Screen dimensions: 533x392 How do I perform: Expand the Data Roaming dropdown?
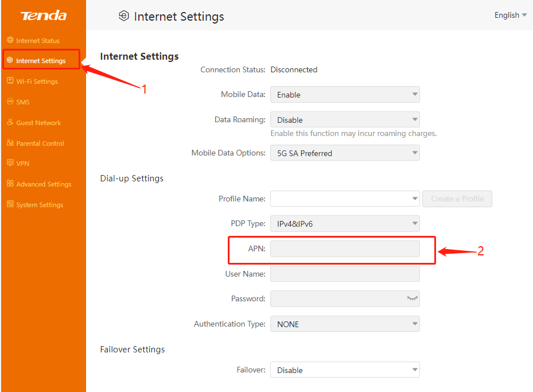point(345,120)
